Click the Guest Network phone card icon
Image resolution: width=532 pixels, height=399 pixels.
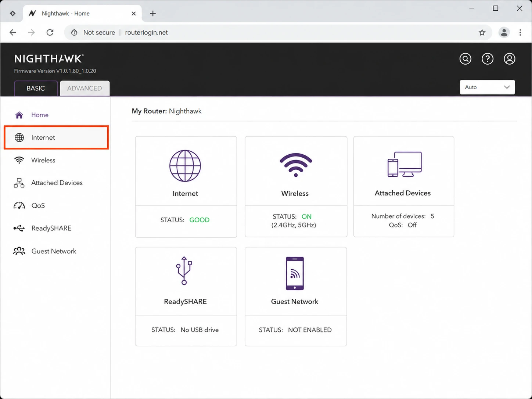click(x=295, y=273)
